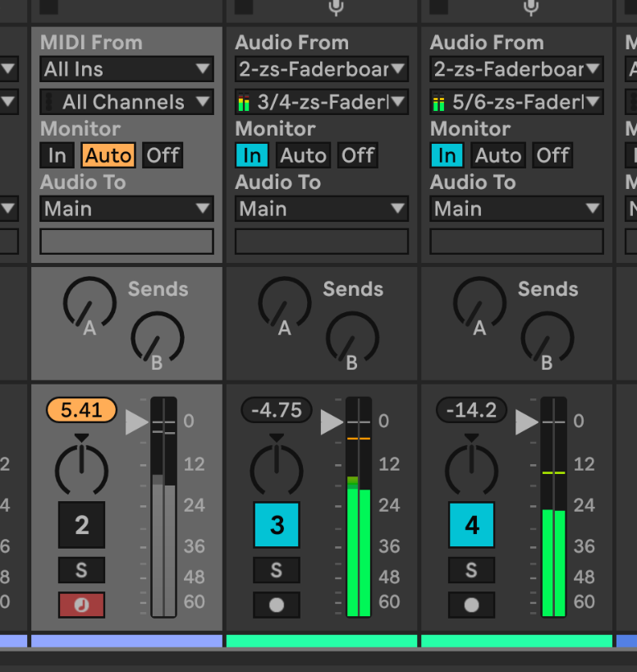The image size is (637, 672).
Task: Set track 2 monitor to Auto
Action: [108, 155]
